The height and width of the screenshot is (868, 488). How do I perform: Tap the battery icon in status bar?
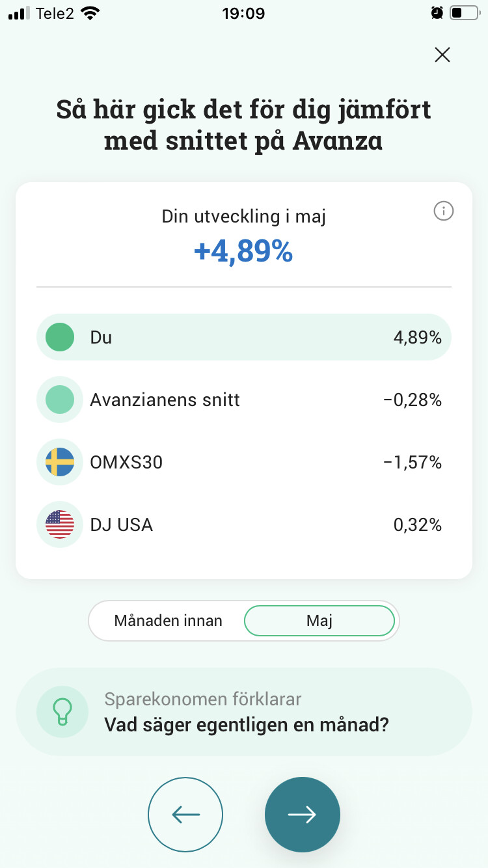coord(464,13)
